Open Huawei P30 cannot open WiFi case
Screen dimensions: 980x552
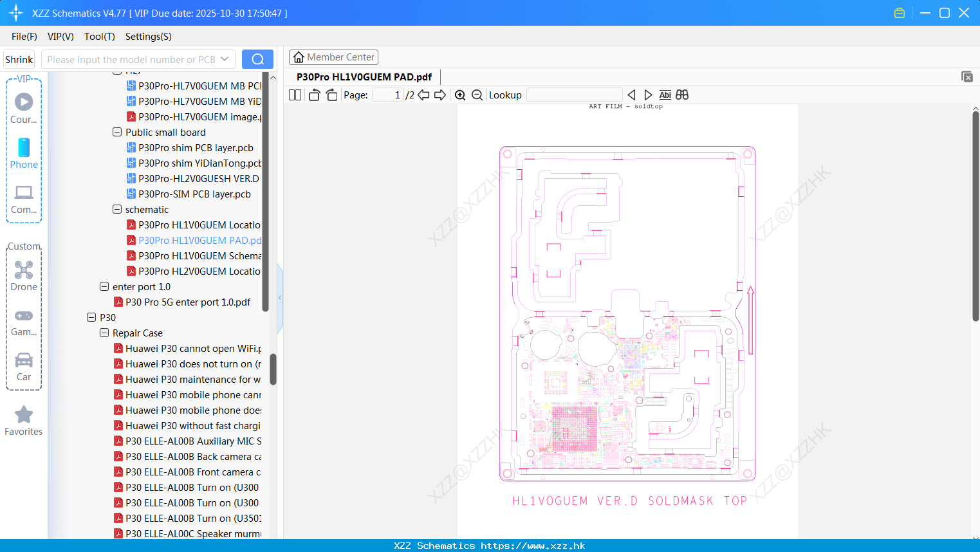(187, 348)
